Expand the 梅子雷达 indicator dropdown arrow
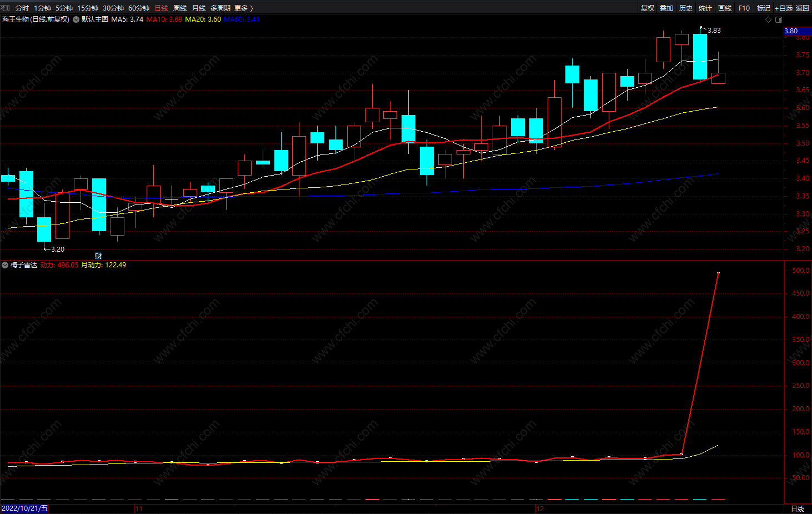The height and width of the screenshot is (514, 812). (5, 265)
